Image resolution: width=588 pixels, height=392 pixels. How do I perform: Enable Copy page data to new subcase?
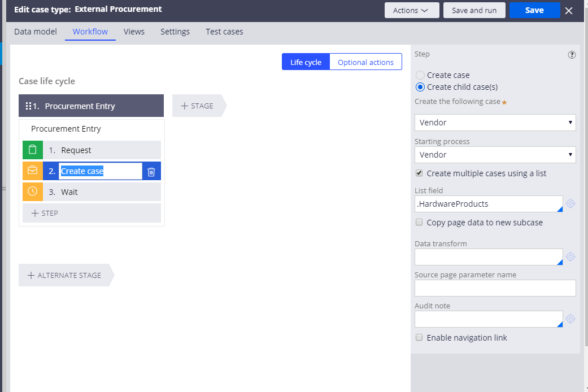[419, 223]
